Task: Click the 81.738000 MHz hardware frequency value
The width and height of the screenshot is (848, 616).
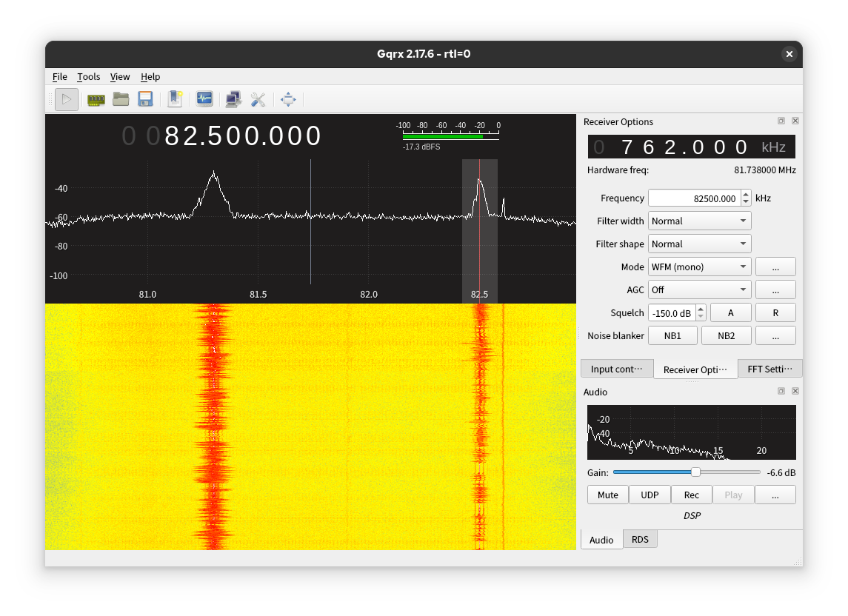Action: 765,170
